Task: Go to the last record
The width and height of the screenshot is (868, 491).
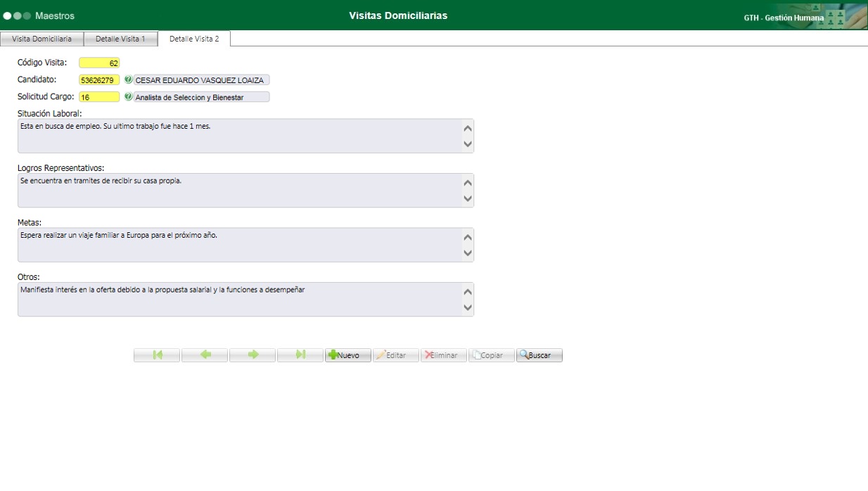Action: [x=300, y=355]
